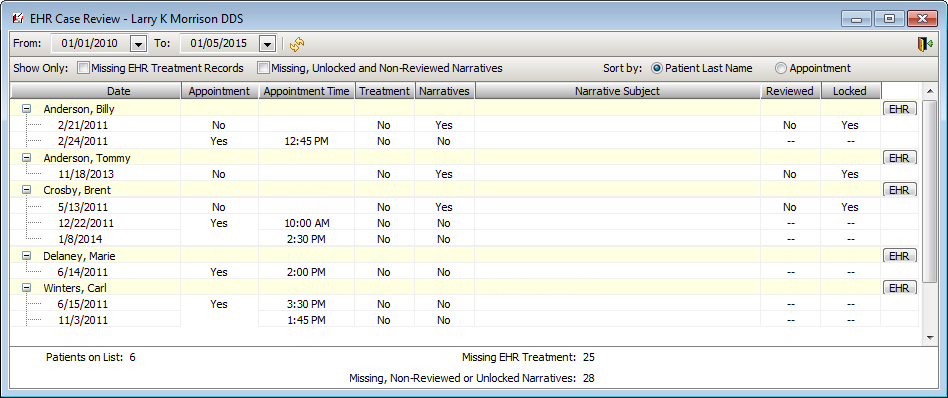Open the From date dropdown arrow
This screenshot has height=398, width=948.
pos(139,44)
